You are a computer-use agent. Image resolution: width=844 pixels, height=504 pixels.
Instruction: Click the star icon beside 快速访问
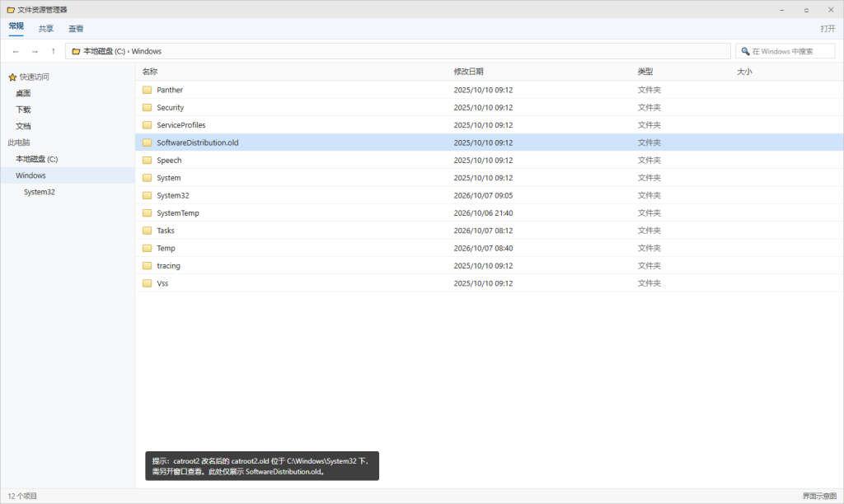pyautogui.click(x=12, y=77)
